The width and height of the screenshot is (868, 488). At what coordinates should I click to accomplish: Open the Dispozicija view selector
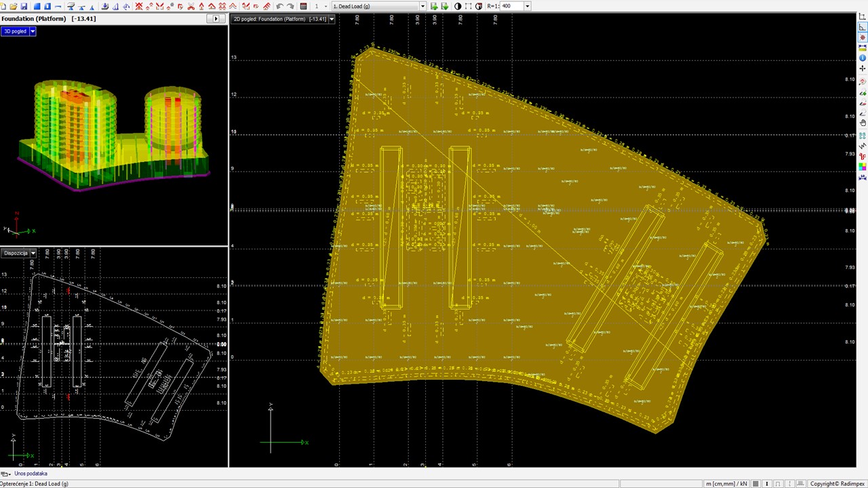32,253
